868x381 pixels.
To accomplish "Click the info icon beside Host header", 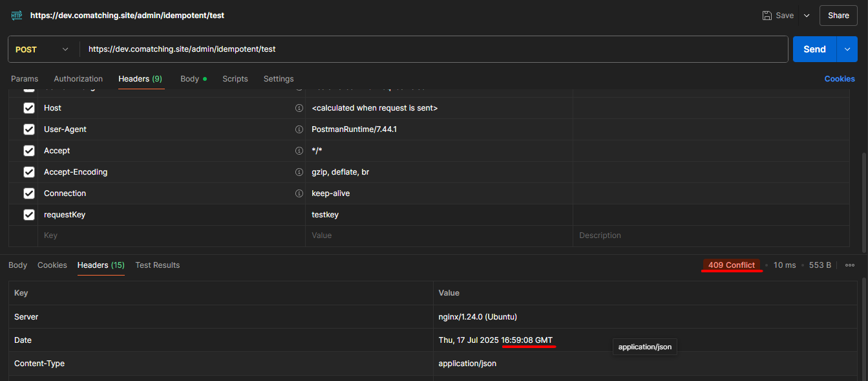I will pyautogui.click(x=299, y=108).
